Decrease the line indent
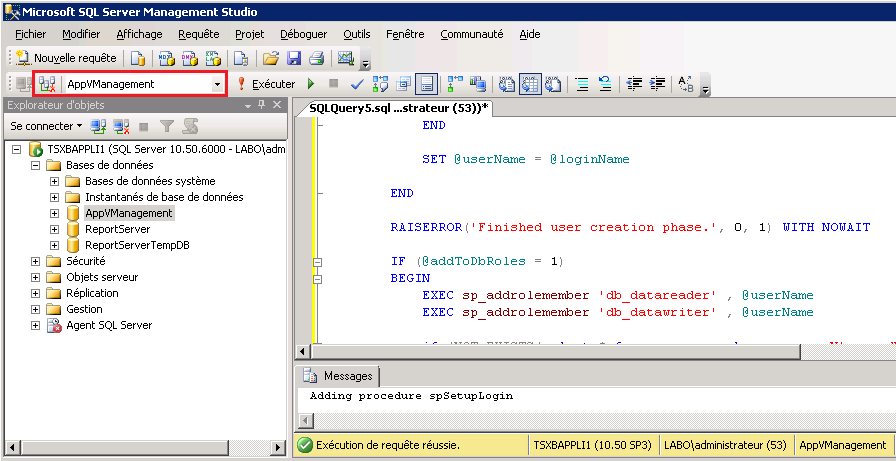The image size is (896, 461). tap(634, 85)
